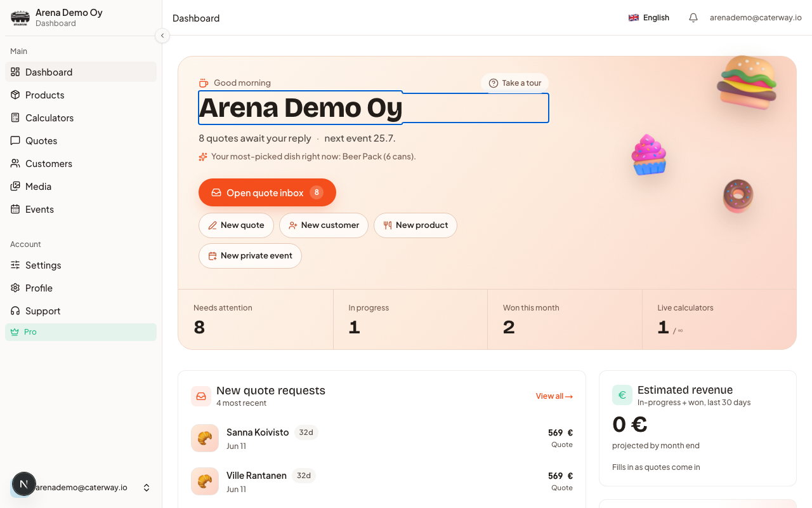Click the 32d badge next to Sanna Koivisto
Viewport: 812px width, 508px height.
306,432
